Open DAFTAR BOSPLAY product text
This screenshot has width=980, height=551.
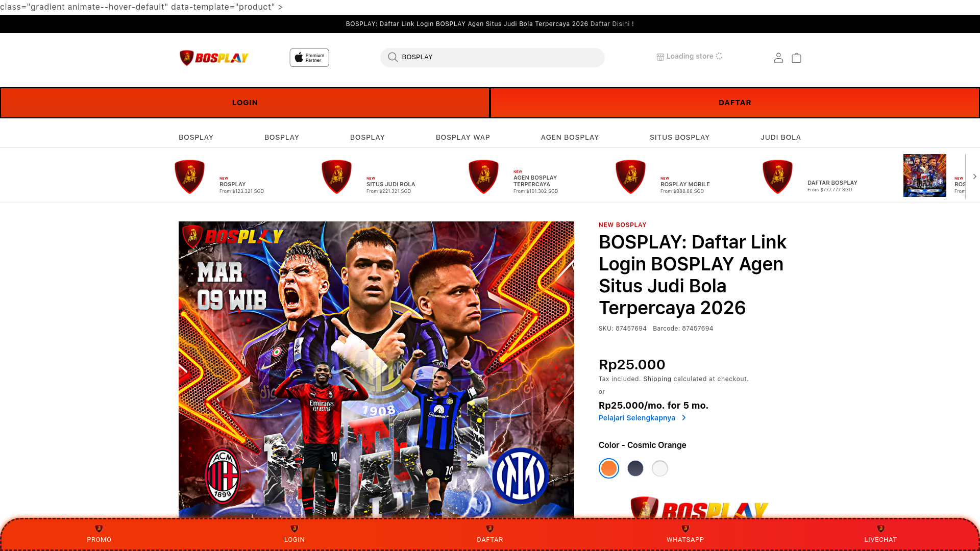832,183
